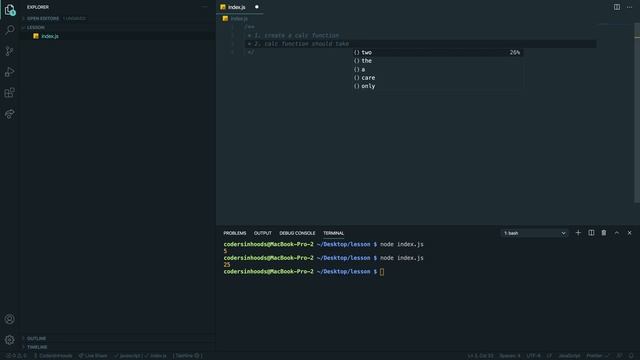The image size is (640, 360).
Task: Click the Prettier status bar item
Action: pyautogui.click(x=597, y=356)
